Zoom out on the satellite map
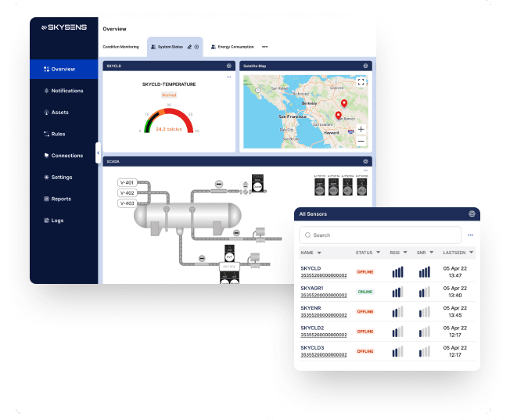The height and width of the screenshot is (420, 510). (361, 142)
